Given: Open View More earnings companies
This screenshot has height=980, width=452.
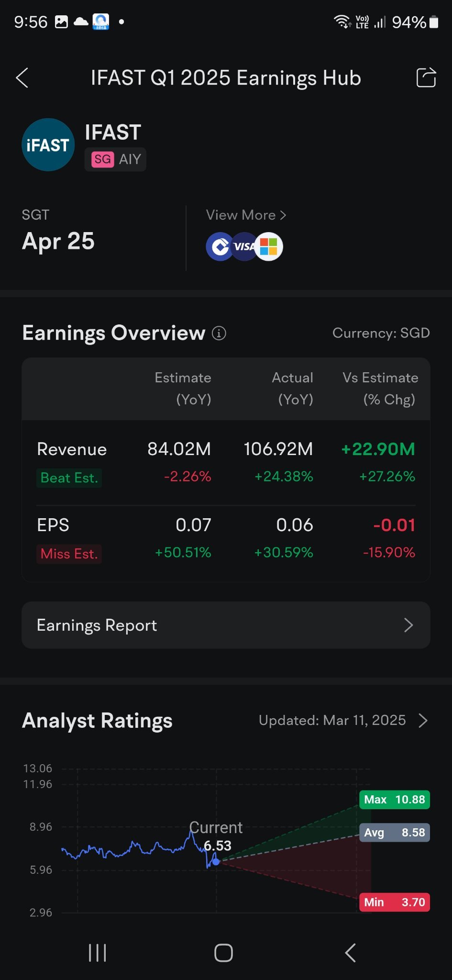Looking at the screenshot, I should [246, 215].
